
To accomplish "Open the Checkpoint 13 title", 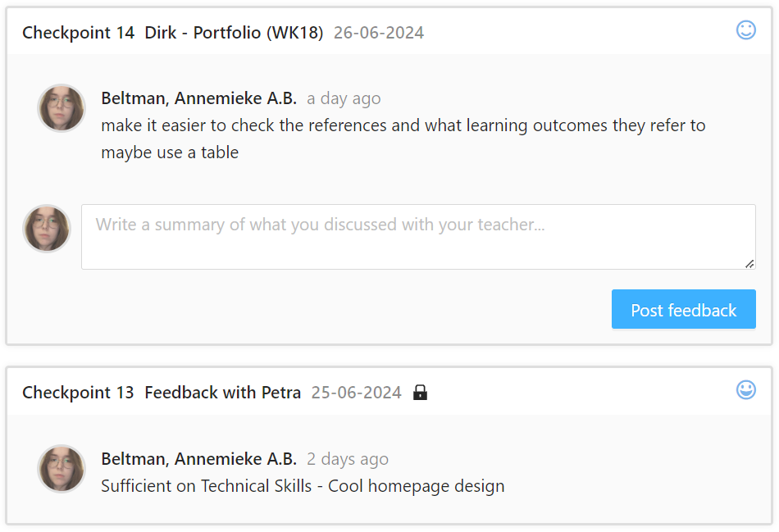I will pyautogui.click(x=78, y=393).
